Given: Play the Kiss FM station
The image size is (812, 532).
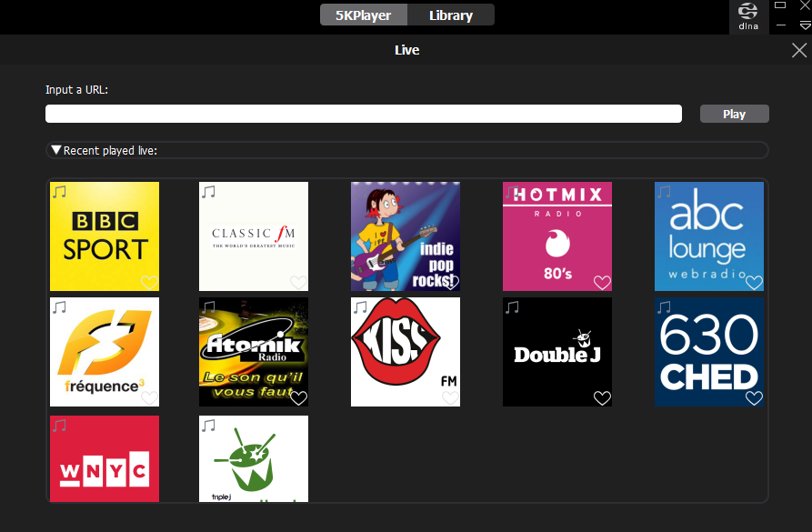Looking at the screenshot, I should coord(406,350).
